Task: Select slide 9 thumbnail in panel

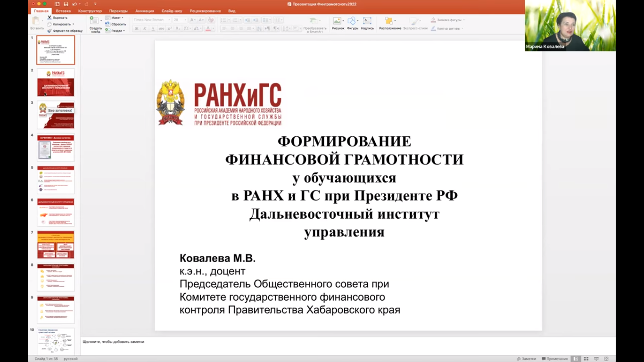Action: coord(56,310)
